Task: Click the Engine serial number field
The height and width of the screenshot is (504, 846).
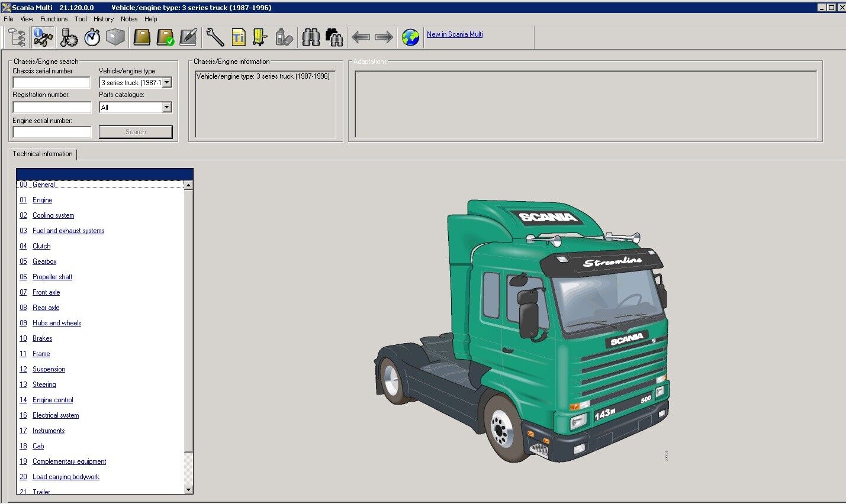Action: tap(52, 132)
